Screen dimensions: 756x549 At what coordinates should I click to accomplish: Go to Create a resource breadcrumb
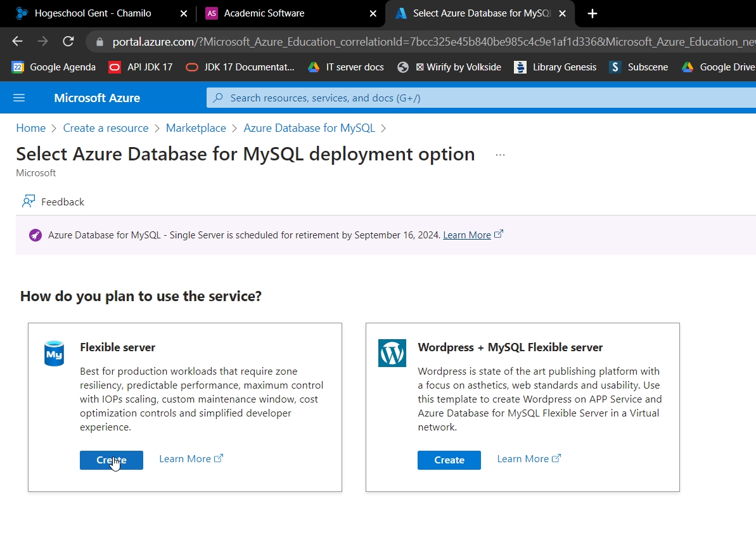pos(106,128)
